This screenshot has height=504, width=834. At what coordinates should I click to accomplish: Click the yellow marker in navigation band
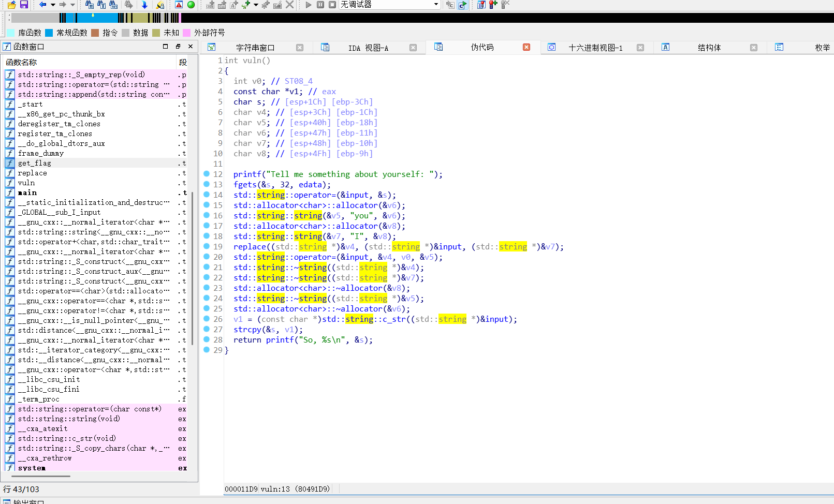click(x=93, y=16)
